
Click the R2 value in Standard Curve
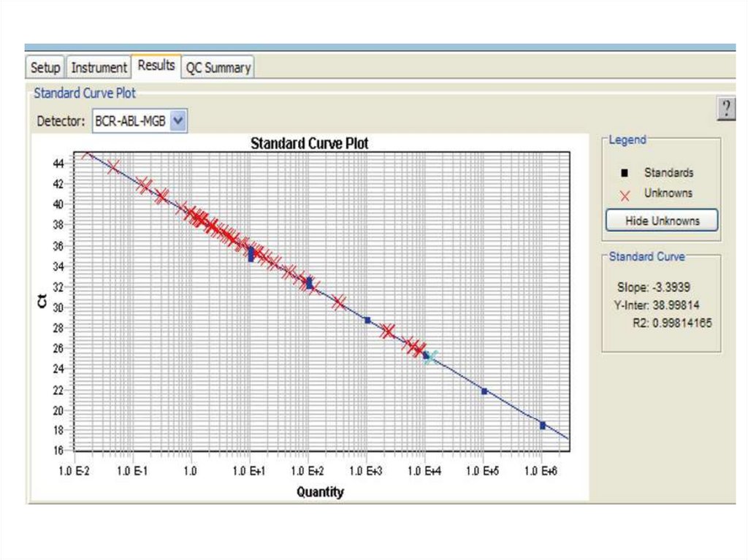coord(682,323)
